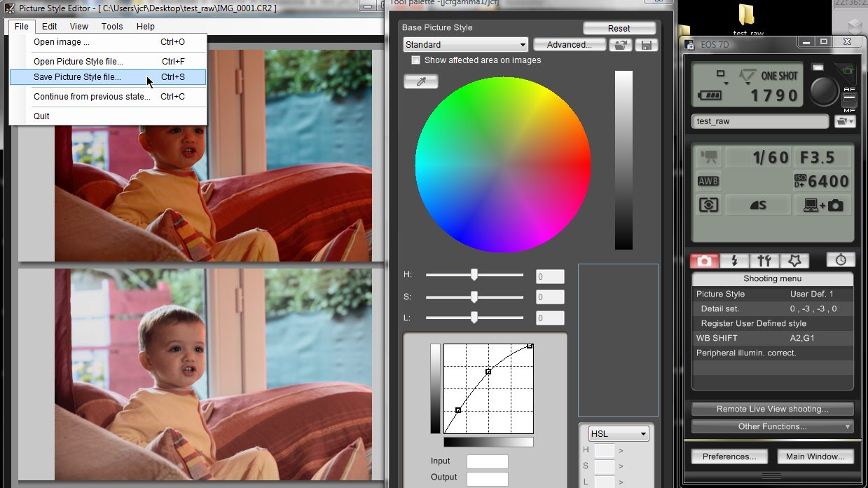Click the computer plus camera save-destination icon
The image size is (868, 488).
[822, 205]
